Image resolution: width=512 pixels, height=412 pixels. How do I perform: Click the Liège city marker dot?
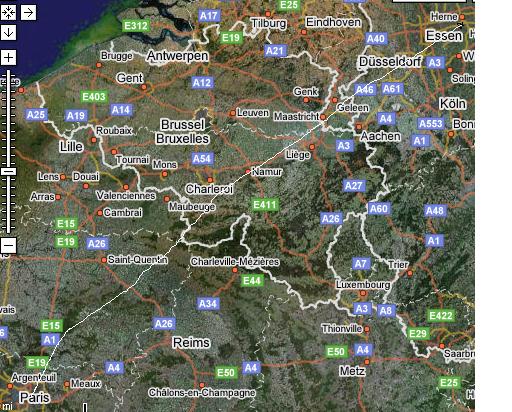coord(312,147)
